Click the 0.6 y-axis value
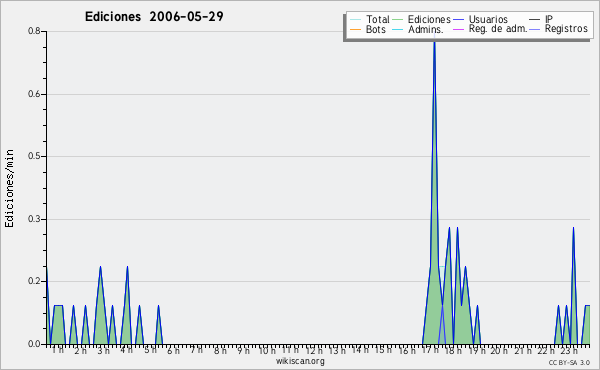Image resolution: width=600 pixels, height=370 pixels. (34, 94)
